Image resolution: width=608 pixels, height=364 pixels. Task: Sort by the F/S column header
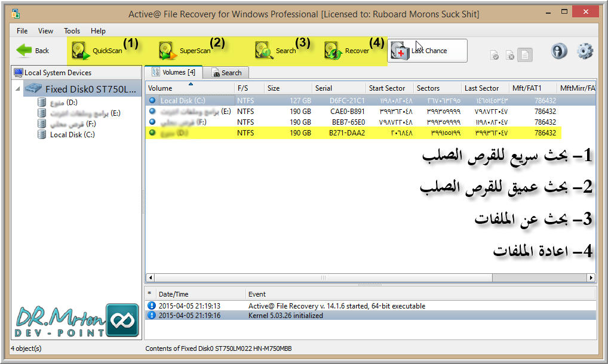[x=249, y=88]
